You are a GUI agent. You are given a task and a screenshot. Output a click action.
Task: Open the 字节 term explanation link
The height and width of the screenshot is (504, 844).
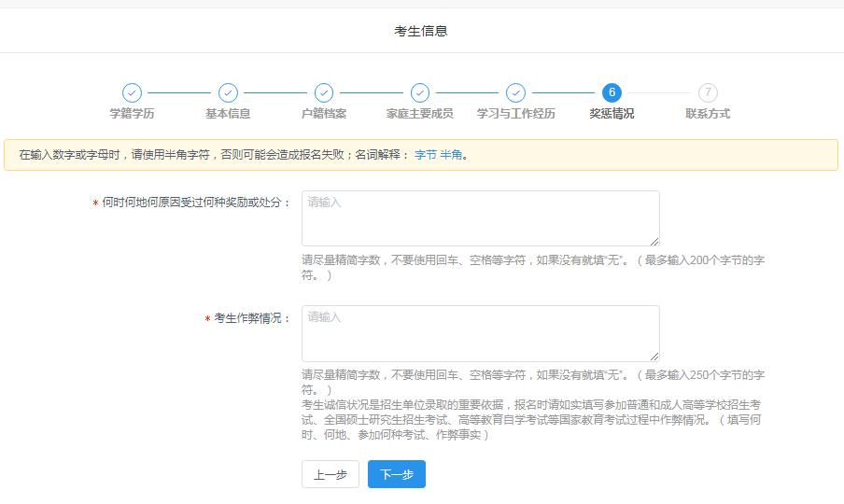(x=425, y=155)
